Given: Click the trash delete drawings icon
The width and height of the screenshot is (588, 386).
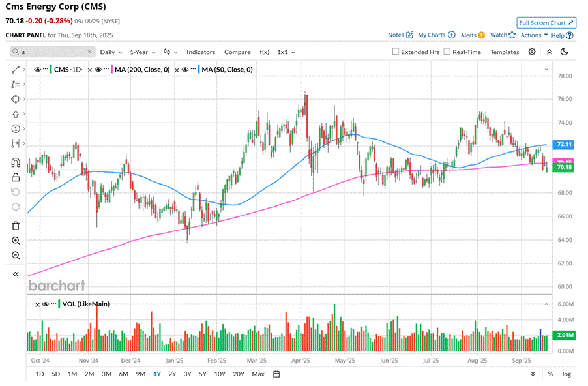Looking at the screenshot, I should pyautogui.click(x=16, y=226).
